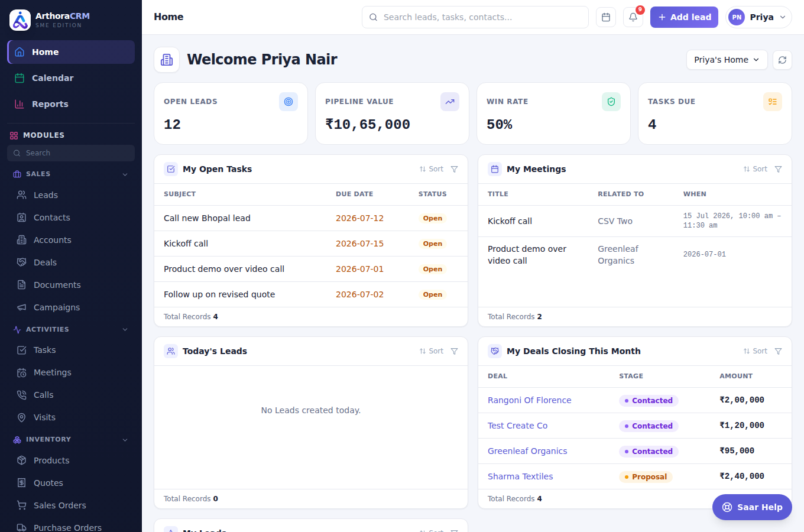The width and height of the screenshot is (804, 532).
Task: Click the My Open Tasks header icon
Action: pos(171,169)
